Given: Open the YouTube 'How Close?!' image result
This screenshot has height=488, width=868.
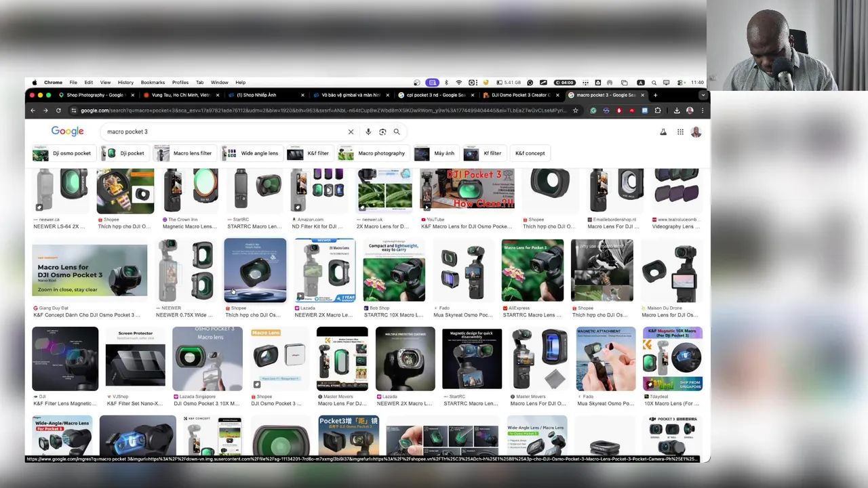Looking at the screenshot, I should [467, 189].
